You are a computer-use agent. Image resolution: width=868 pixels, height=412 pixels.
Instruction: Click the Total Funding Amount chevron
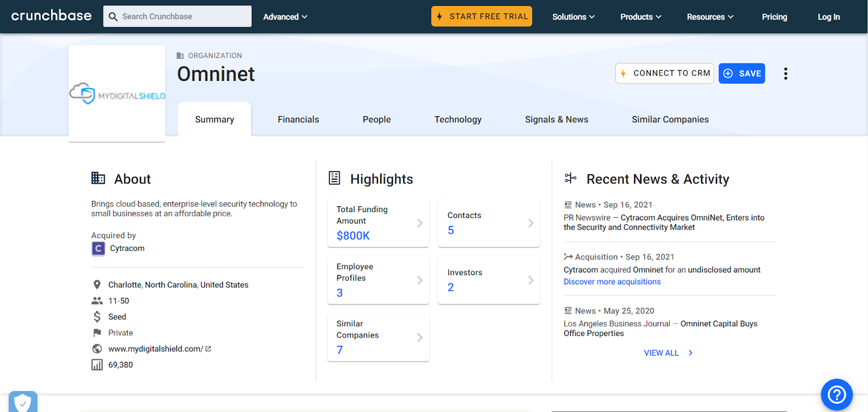pyautogui.click(x=419, y=223)
